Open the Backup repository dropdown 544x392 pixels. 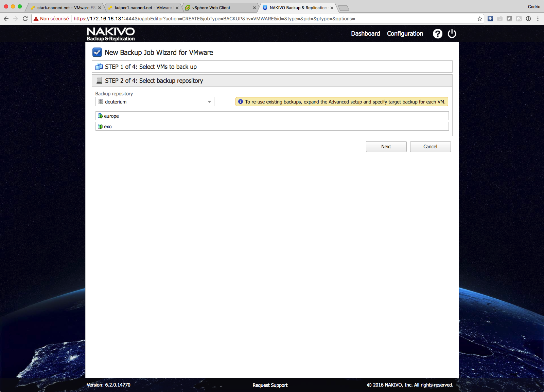coord(155,102)
